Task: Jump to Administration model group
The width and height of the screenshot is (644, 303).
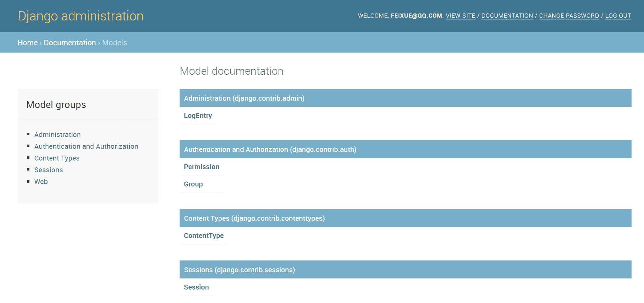Action: click(x=57, y=135)
